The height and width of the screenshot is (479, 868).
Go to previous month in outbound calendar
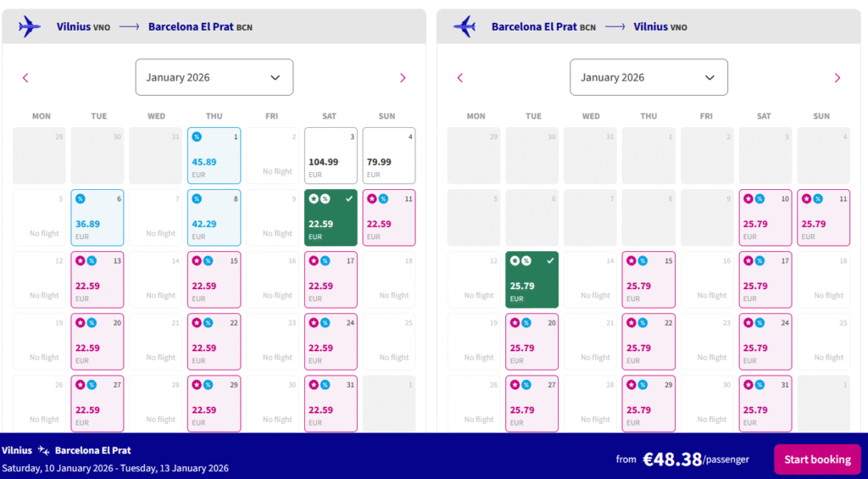tap(25, 78)
